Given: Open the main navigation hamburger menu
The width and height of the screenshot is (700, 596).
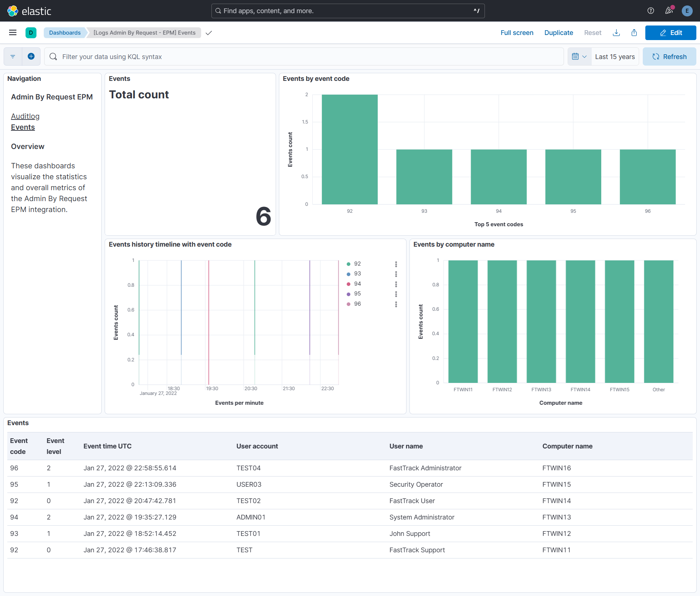Looking at the screenshot, I should point(13,33).
